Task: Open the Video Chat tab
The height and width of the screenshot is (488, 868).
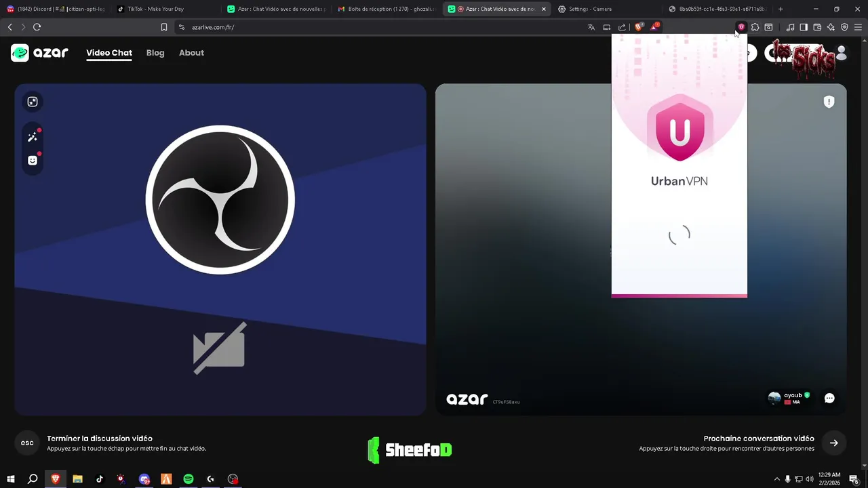Action: (x=109, y=53)
